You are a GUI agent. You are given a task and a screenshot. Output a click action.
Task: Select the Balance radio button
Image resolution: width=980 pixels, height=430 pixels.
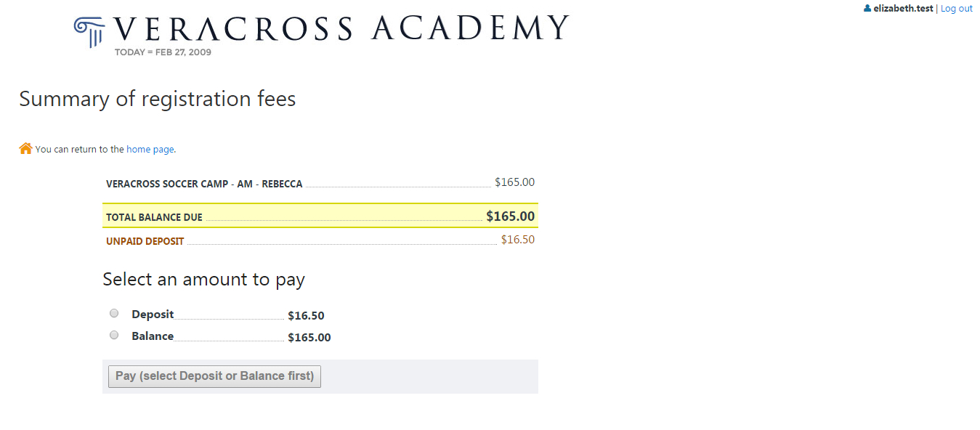tap(114, 335)
